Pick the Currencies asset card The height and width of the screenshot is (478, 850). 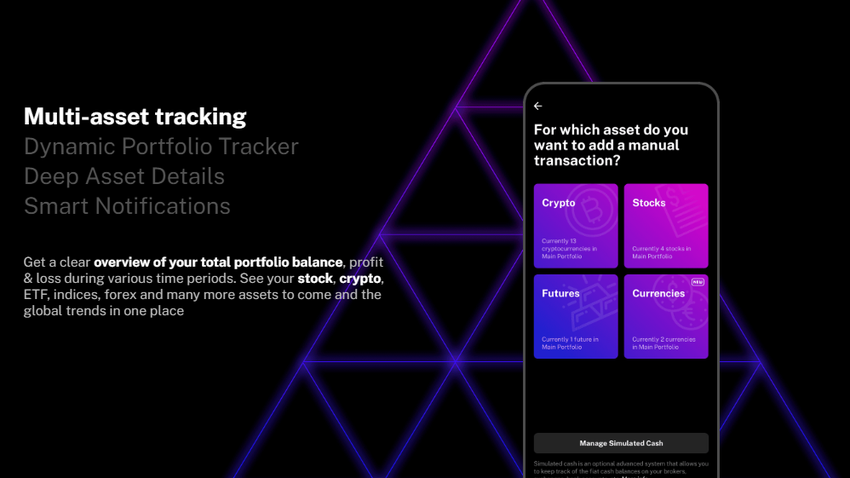666,316
